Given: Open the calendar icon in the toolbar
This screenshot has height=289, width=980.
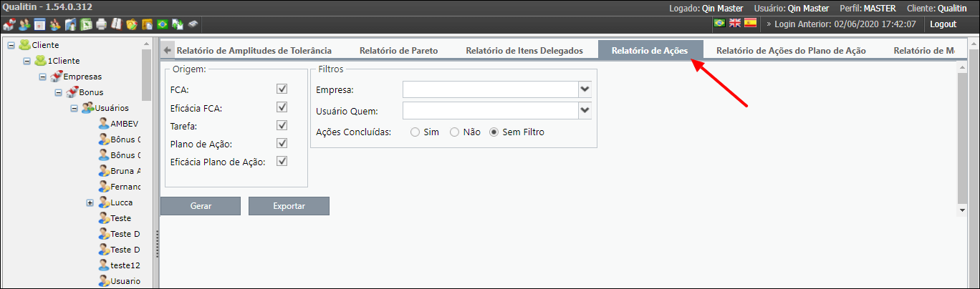Looking at the screenshot, I should [39, 24].
